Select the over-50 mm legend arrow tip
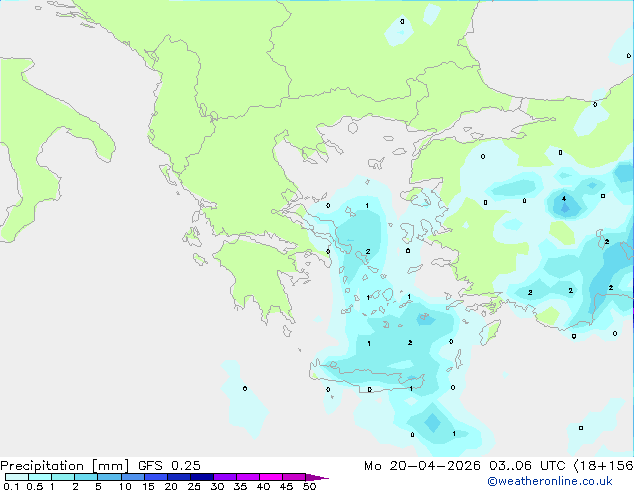634x490 pixels. point(317,477)
